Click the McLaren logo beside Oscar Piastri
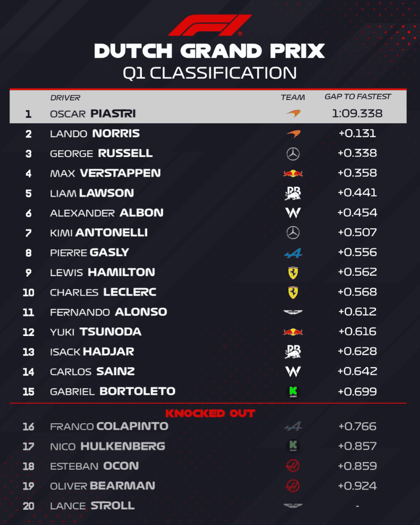Screen dimensions: 420x525 [293, 113]
